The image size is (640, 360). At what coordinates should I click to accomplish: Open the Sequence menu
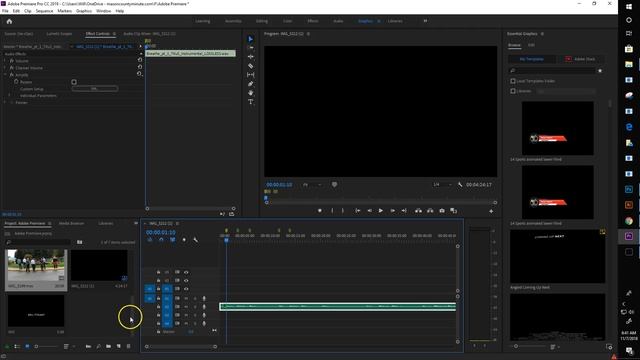(x=44, y=11)
